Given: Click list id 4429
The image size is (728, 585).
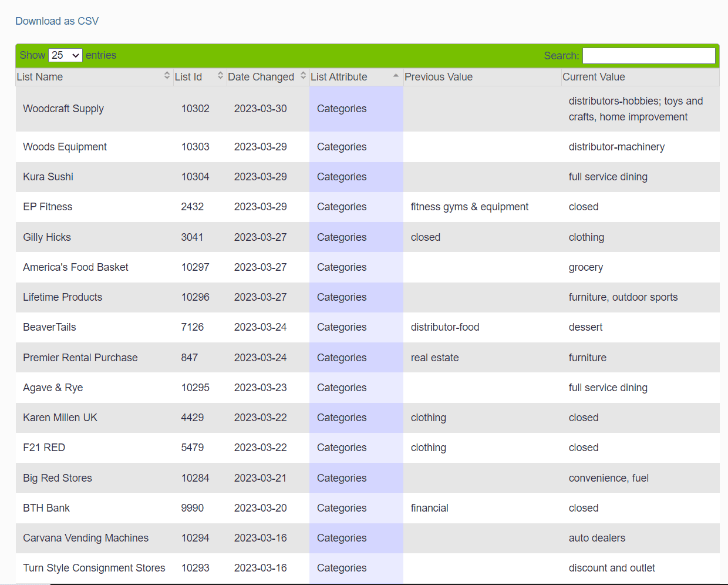Looking at the screenshot, I should pos(193,418).
